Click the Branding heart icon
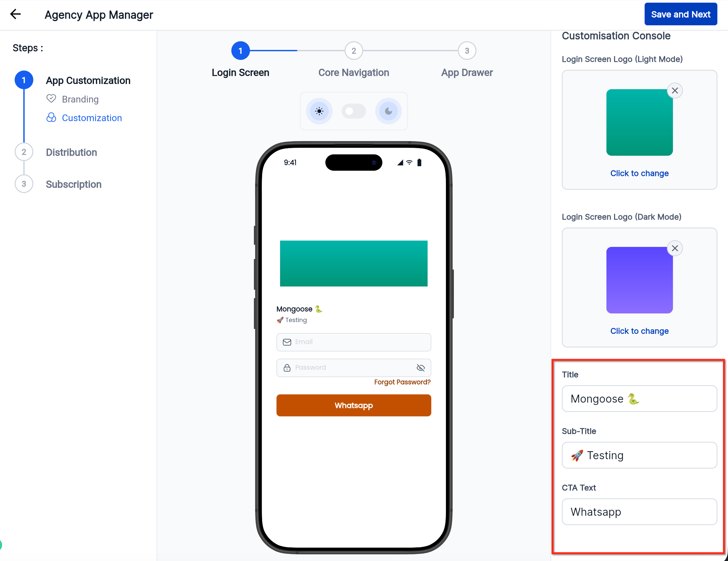728x561 pixels. (51, 98)
